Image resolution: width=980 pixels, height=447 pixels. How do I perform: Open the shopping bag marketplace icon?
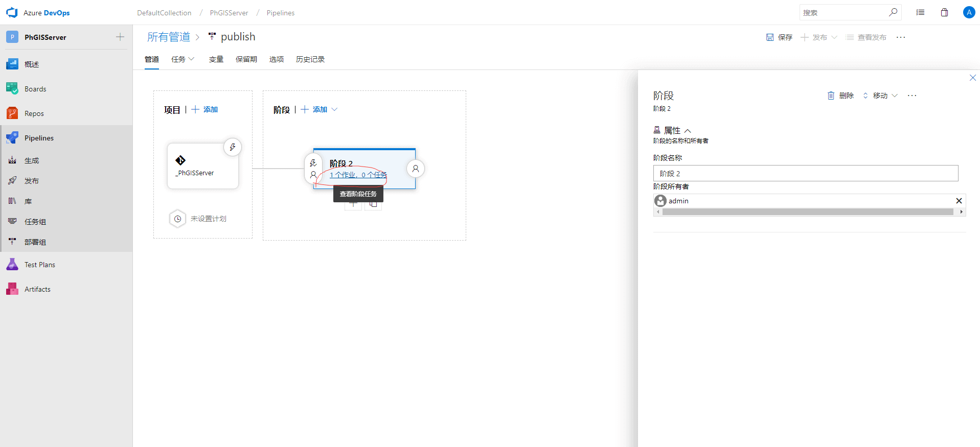click(944, 13)
